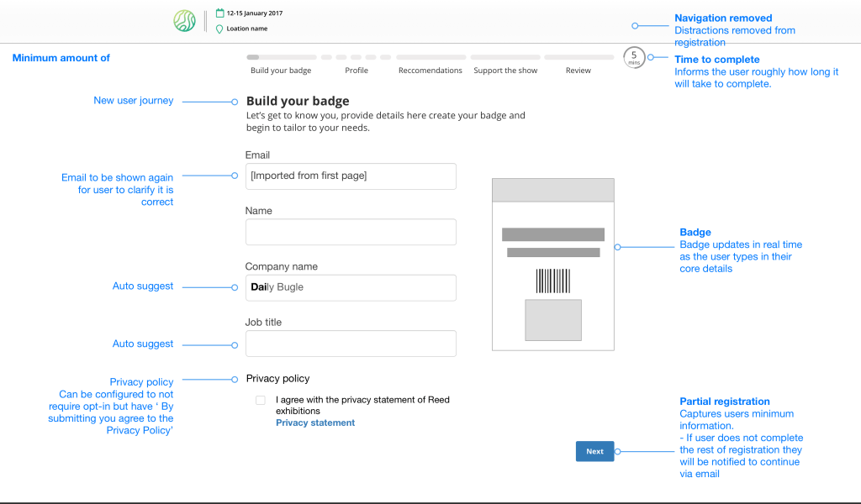Screen dimensions: 861x504
Task: Tick the privacy statement agreement checkbox
Action: tap(261, 401)
